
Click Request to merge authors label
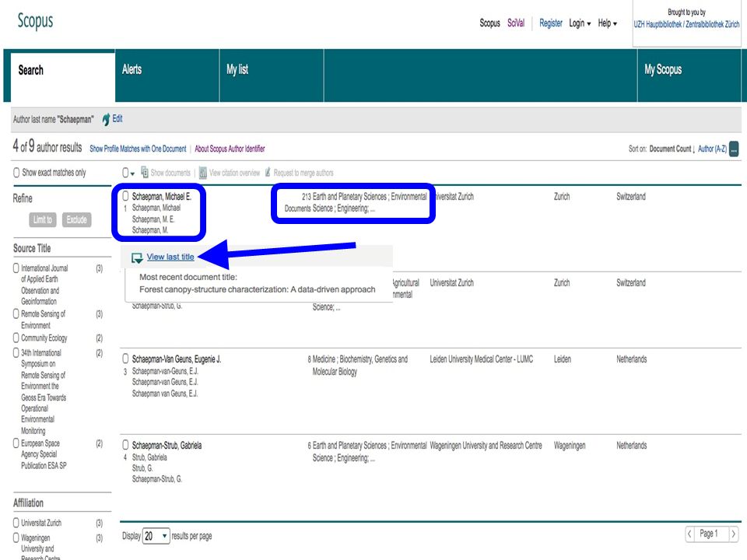point(303,173)
